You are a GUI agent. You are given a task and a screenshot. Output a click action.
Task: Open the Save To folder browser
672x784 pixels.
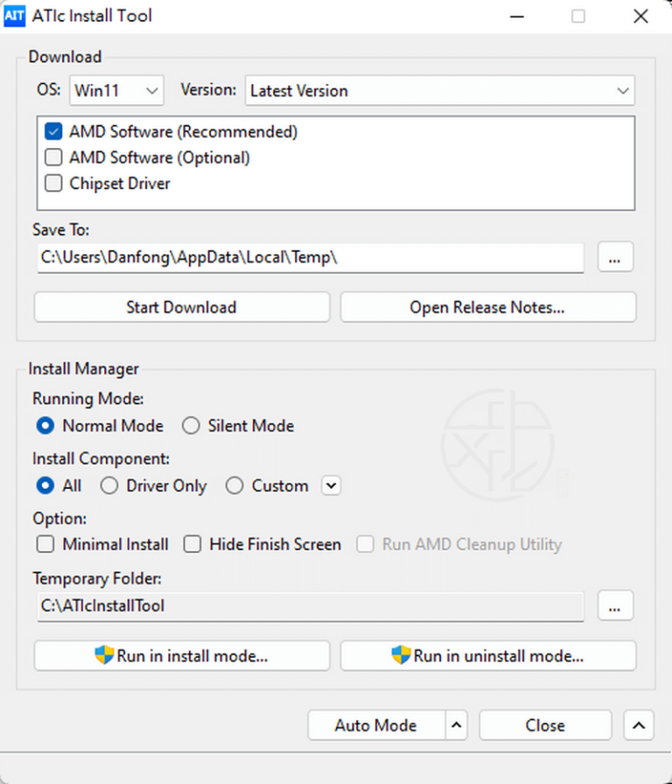tap(615, 256)
